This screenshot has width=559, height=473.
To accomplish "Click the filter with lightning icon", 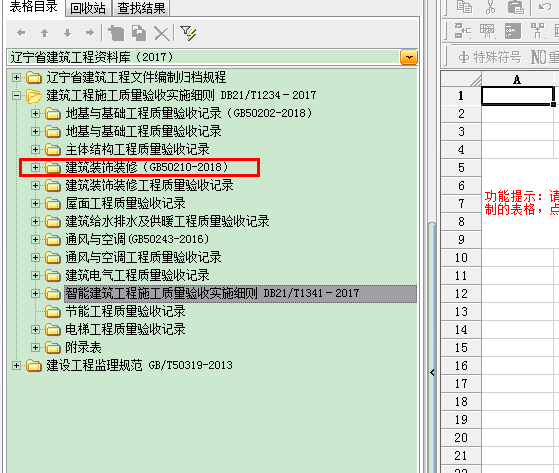I will (x=188, y=33).
